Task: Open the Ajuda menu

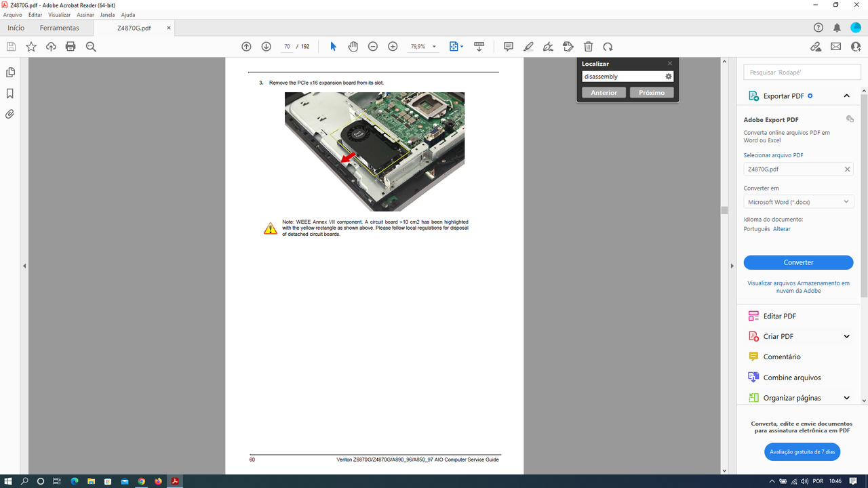Action: click(x=128, y=14)
